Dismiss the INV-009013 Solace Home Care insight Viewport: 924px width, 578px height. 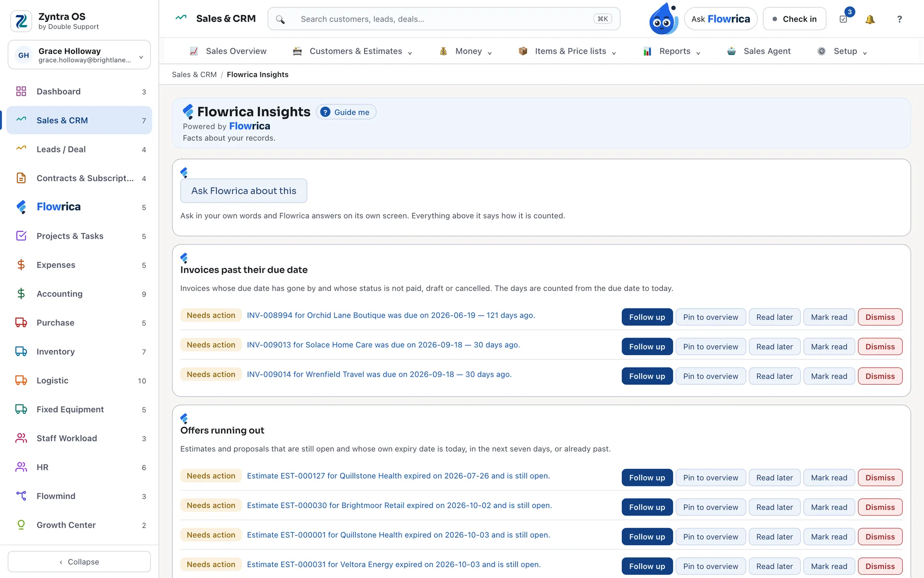880,347
